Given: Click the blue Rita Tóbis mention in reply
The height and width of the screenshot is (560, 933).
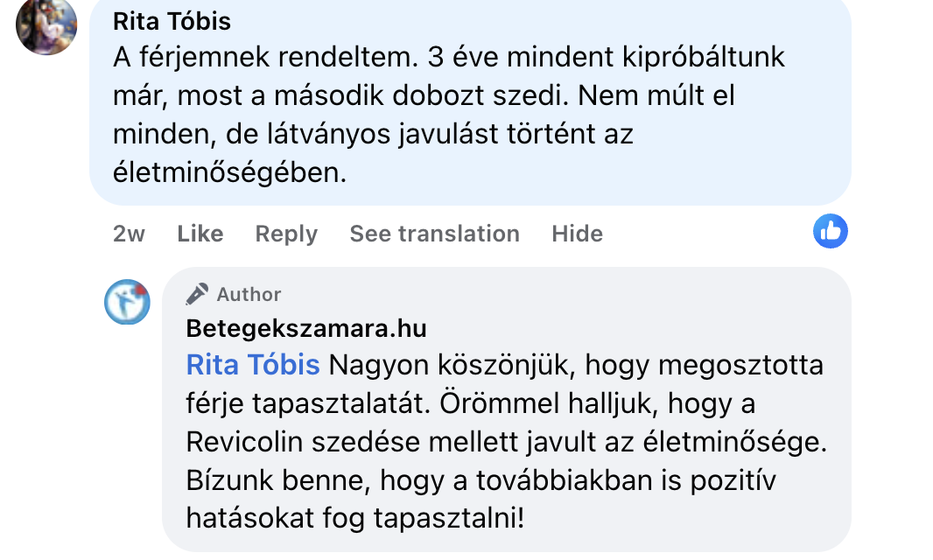Looking at the screenshot, I should click(x=253, y=365).
